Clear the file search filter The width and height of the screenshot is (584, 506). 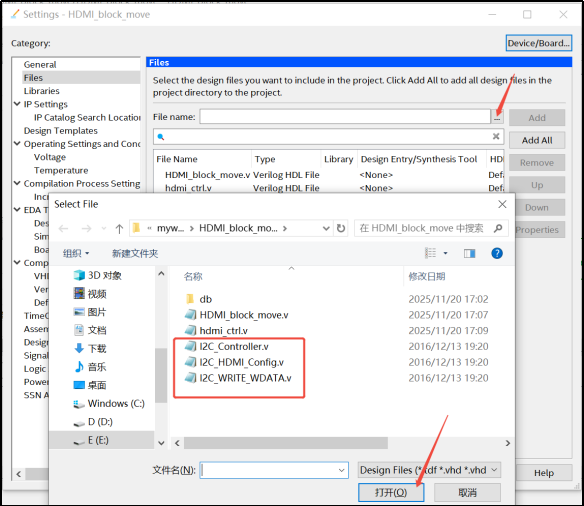click(x=496, y=136)
